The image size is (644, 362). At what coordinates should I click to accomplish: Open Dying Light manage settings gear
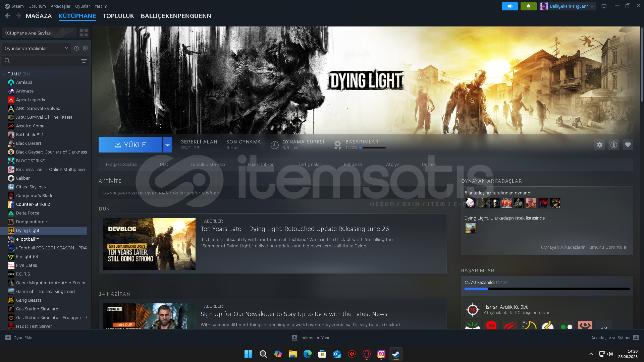point(600,145)
